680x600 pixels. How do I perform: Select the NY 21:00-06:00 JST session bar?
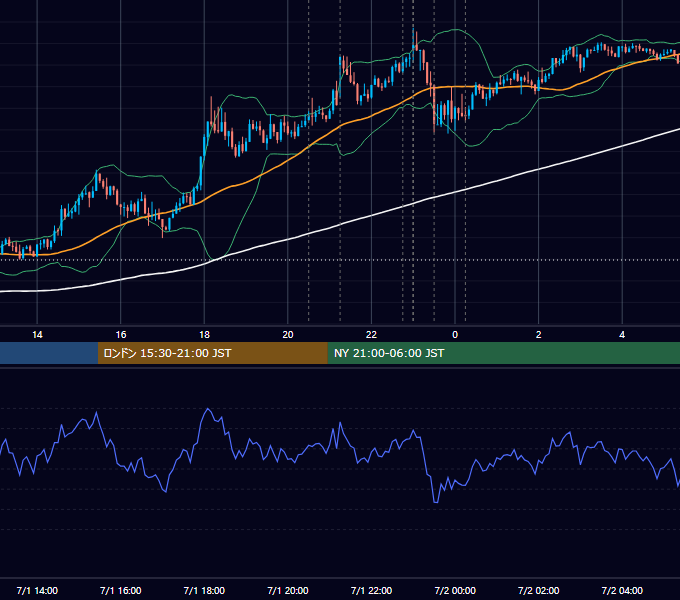(x=503, y=353)
